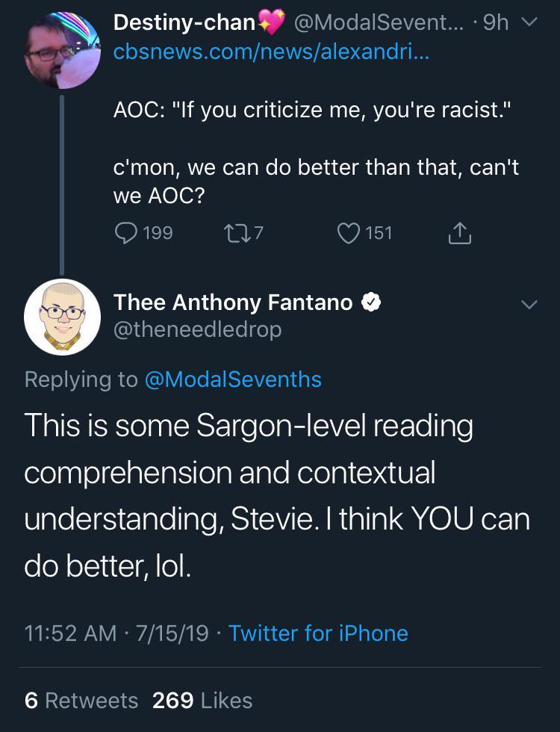Reply to the tweet with 199 replies
This screenshot has width=560, height=732.
(x=126, y=234)
